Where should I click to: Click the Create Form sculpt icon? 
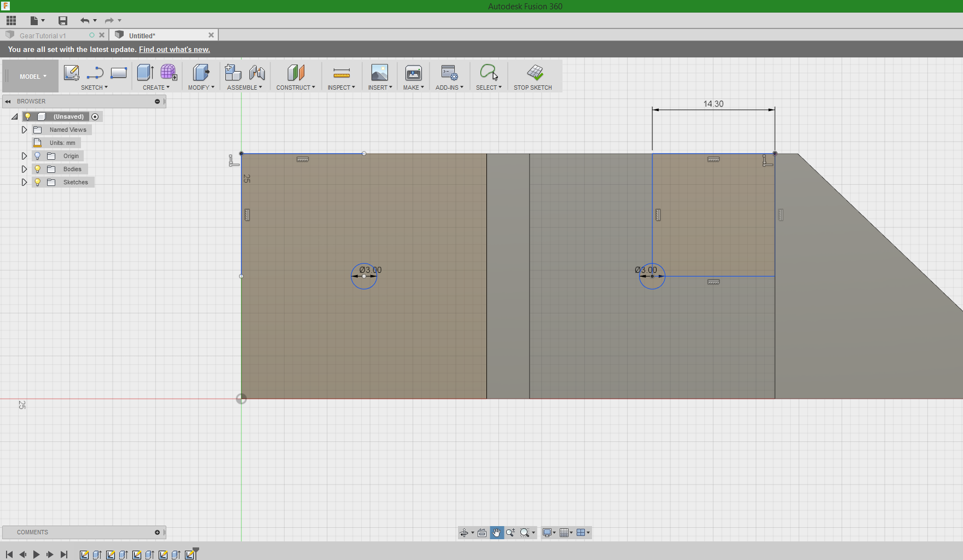click(x=169, y=73)
